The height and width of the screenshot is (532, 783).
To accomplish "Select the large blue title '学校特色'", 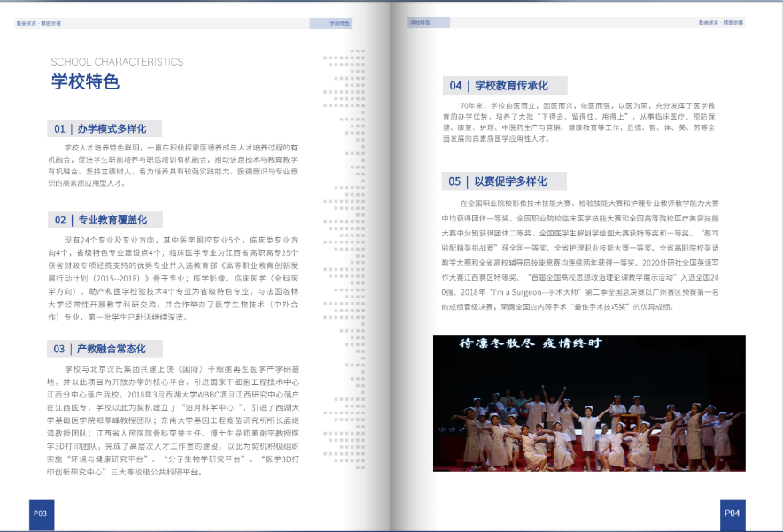I will [x=85, y=81].
